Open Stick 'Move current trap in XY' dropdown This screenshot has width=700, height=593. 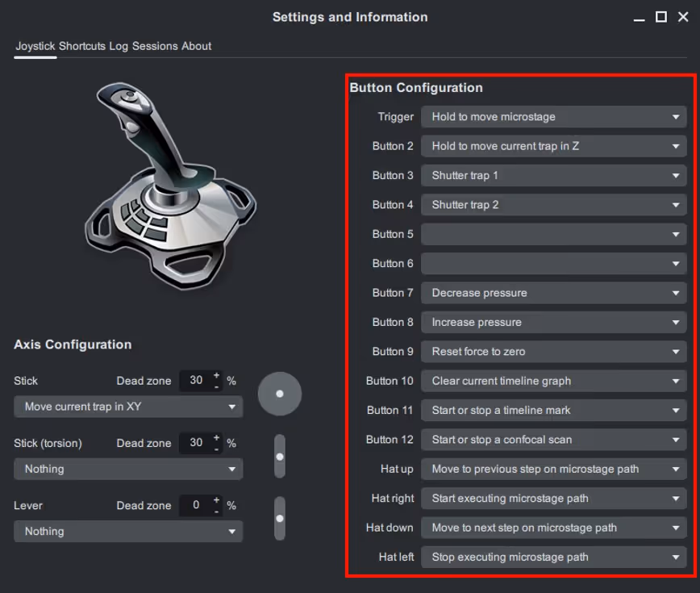tap(128, 407)
